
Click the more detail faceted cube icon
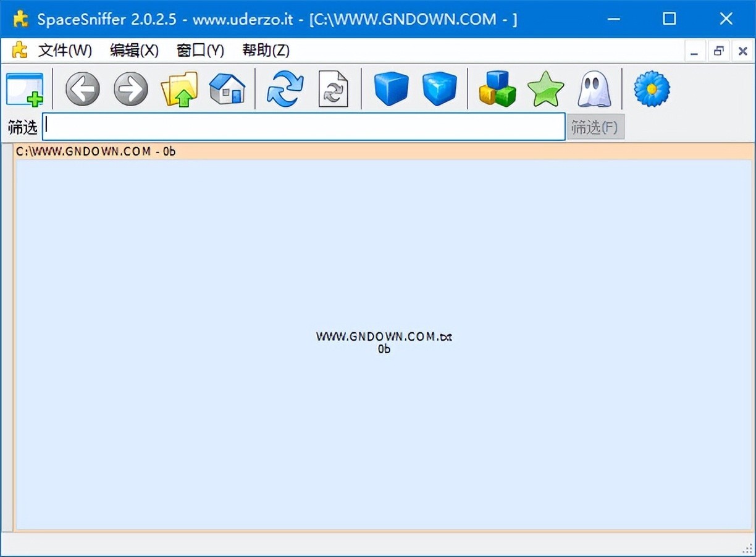(440, 89)
